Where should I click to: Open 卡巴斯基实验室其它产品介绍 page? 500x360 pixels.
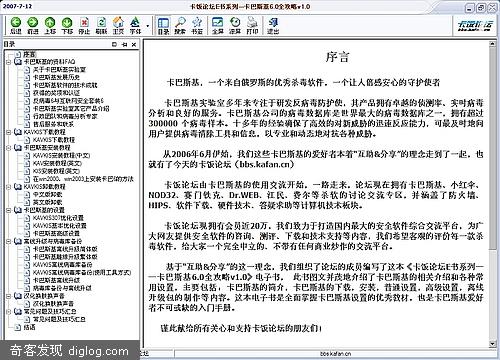(x=71, y=109)
